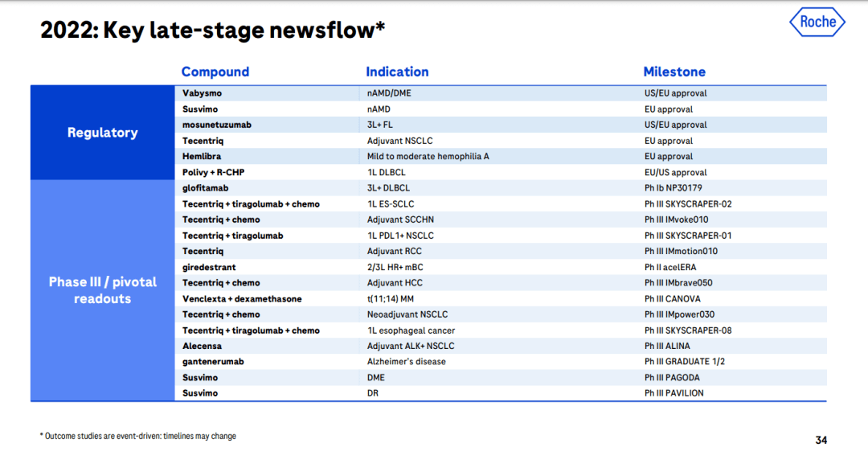
Task: Click the 'giredestrant' compound cell
Action: [209, 267]
